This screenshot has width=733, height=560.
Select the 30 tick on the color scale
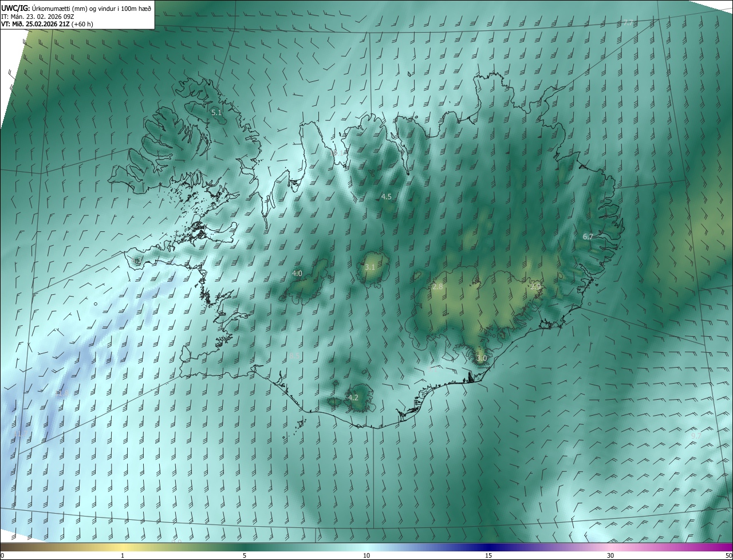[610, 556]
